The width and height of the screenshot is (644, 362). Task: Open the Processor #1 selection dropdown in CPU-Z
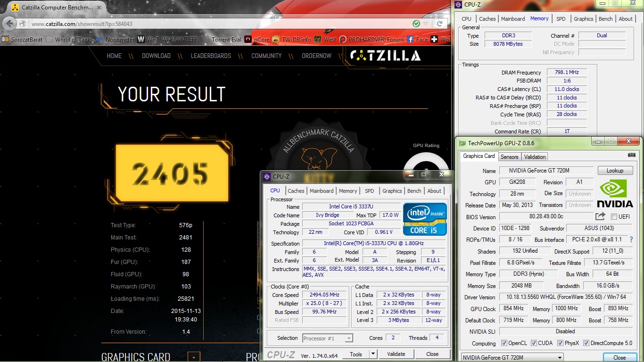click(327, 338)
